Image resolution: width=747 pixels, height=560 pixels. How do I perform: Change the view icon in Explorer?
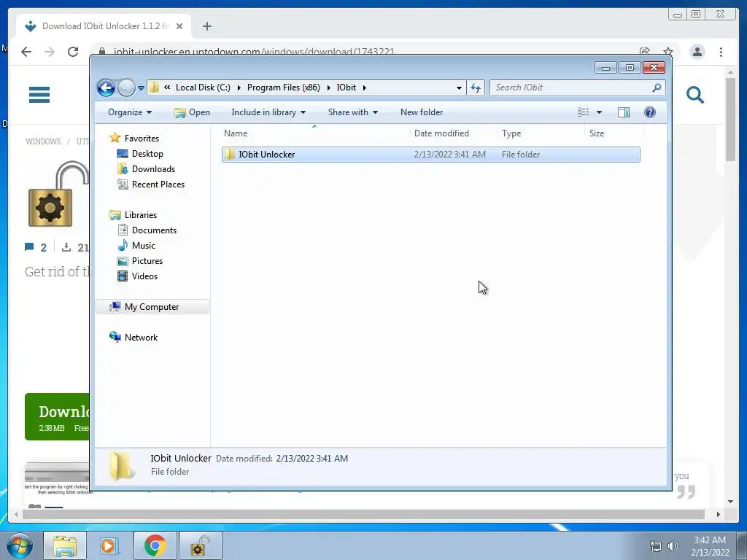point(583,112)
